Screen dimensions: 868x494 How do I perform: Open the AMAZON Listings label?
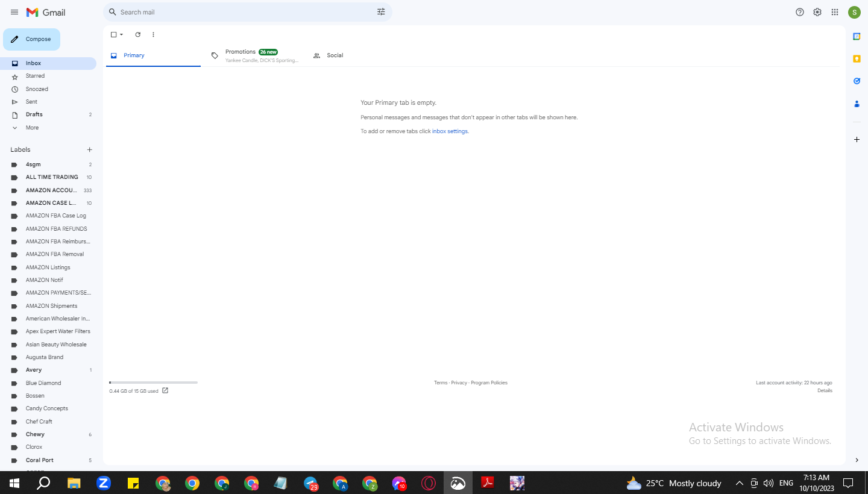click(x=48, y=267)
